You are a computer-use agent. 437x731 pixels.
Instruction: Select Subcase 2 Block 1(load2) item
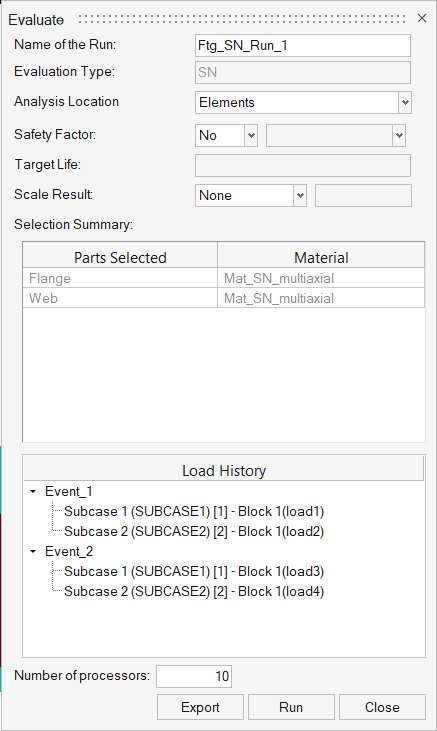coord(194,531)
